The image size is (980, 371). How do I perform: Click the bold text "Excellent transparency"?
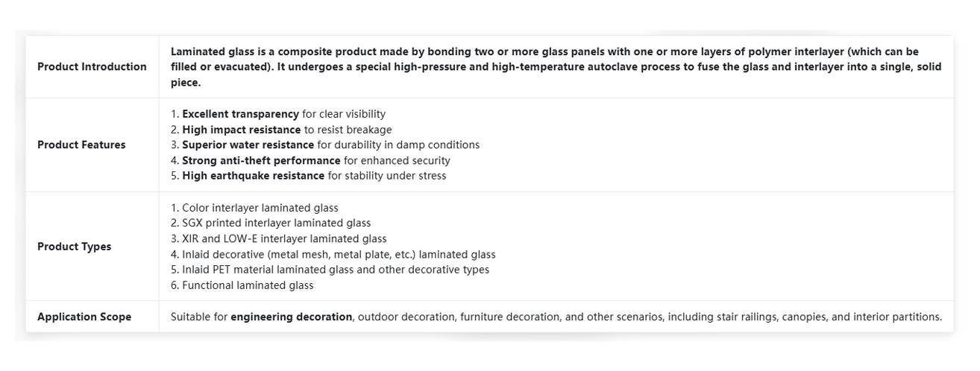click(240, 114)
